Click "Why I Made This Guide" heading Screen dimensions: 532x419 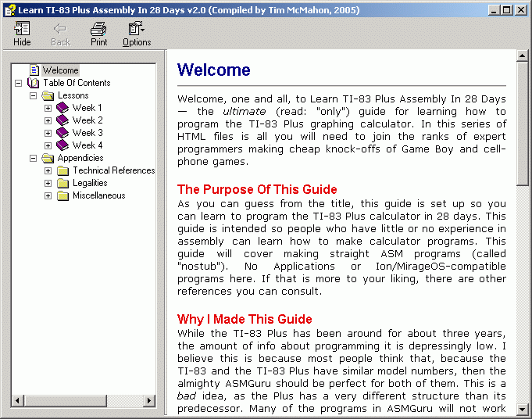pos(245,319)
